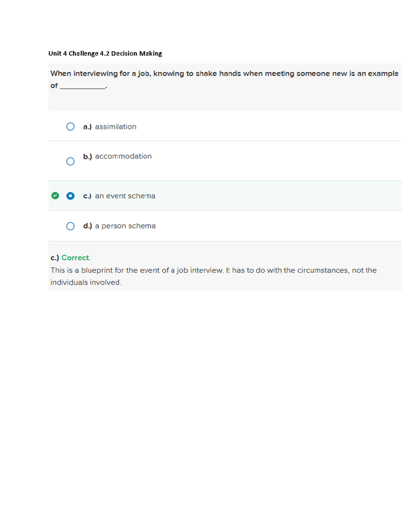Select the radio button for assimilation
The image size is (411, 532).
[x=70, y=127]
